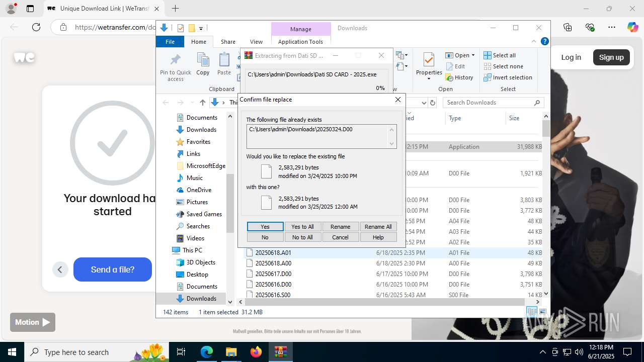644x362 pixels.
Task: Click Send a file? button
Action: click(x=113, y=269)
